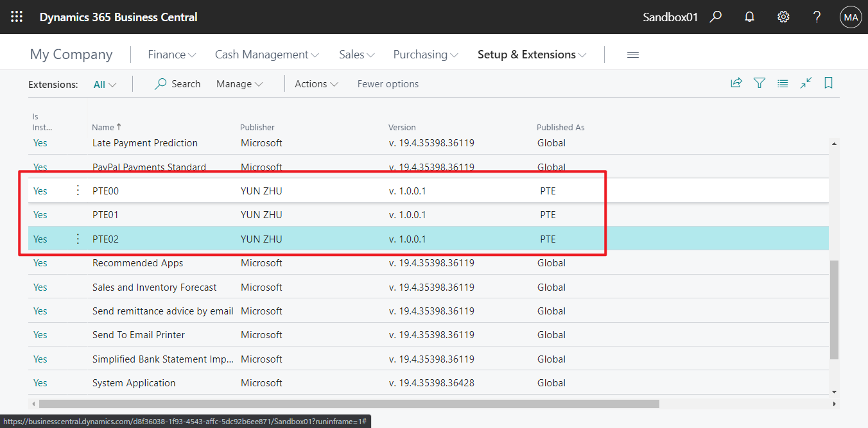Click Fewer options
This screenshot has height=428, width=868.
[388, 83]
